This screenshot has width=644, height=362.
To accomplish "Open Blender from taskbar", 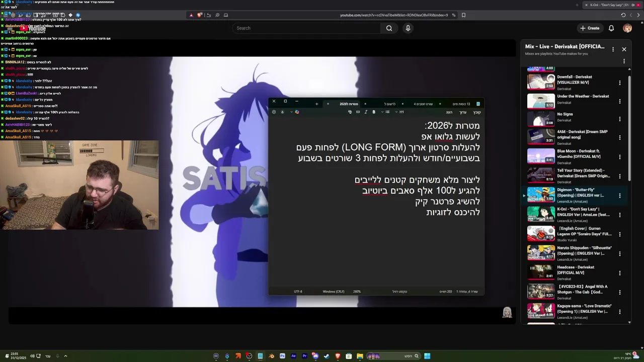I will coord(271,356).
